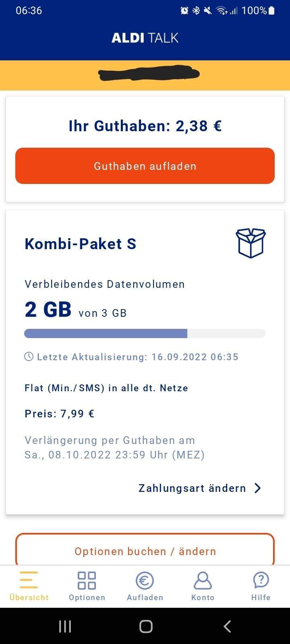Tap the remaining data volume progress bar
The image size is (290, 644).
[145, 333]
